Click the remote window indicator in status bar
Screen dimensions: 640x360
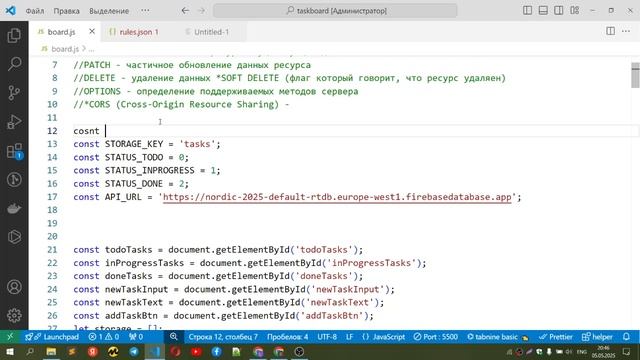[x=10, y=337]
